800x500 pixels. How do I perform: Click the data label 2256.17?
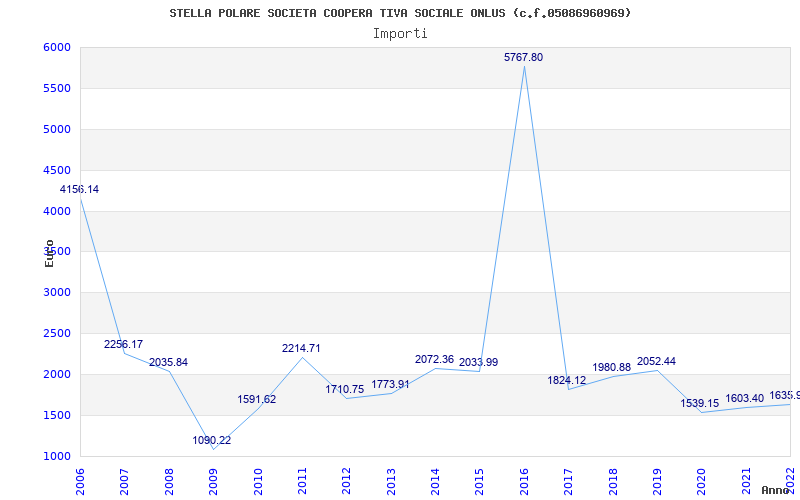coord(123,344)
